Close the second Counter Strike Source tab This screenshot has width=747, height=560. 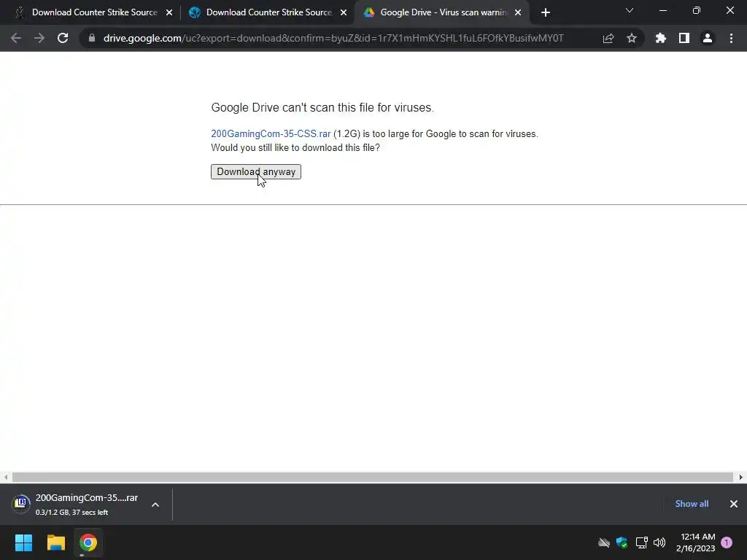[344, 13]
